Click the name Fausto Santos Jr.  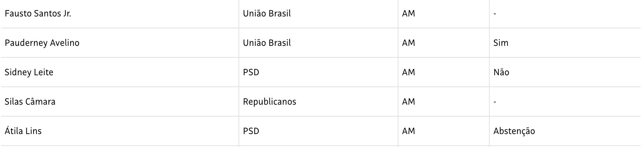coord(38,14)
